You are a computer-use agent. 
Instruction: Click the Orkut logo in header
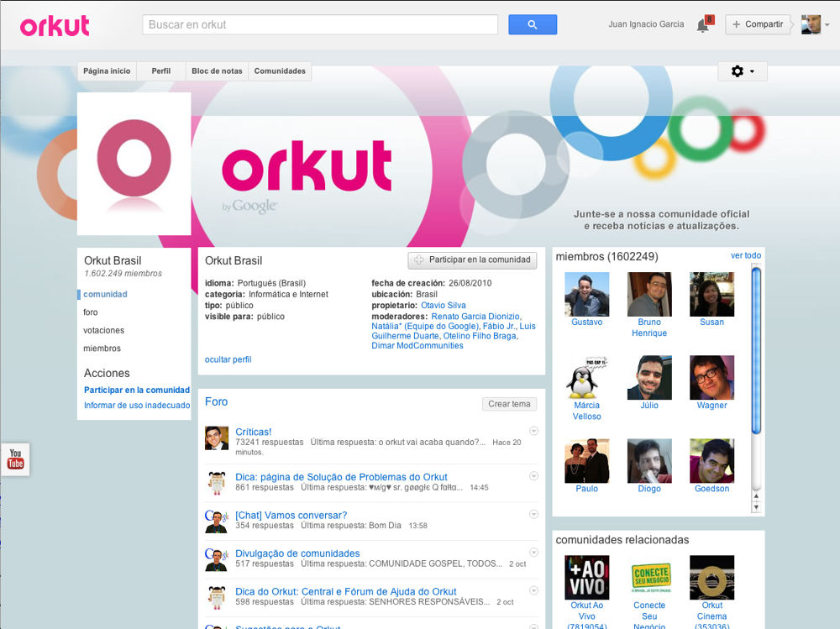pos(55,26)
